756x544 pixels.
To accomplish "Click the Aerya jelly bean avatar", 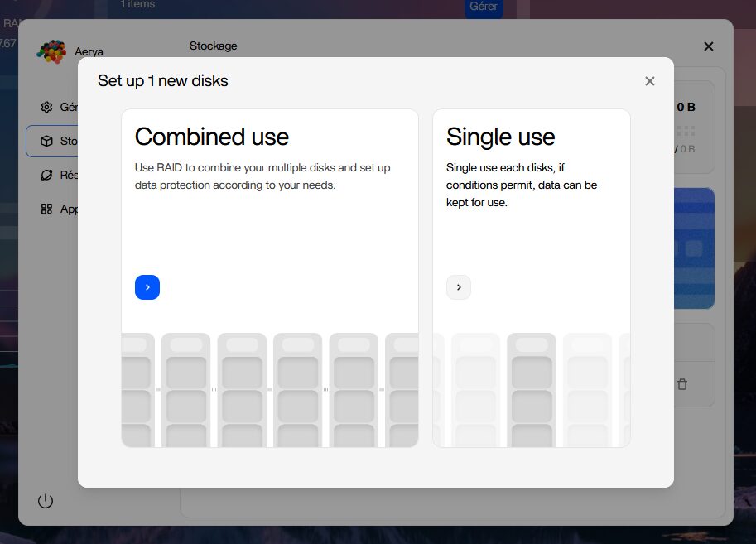I will click(51, 51).
